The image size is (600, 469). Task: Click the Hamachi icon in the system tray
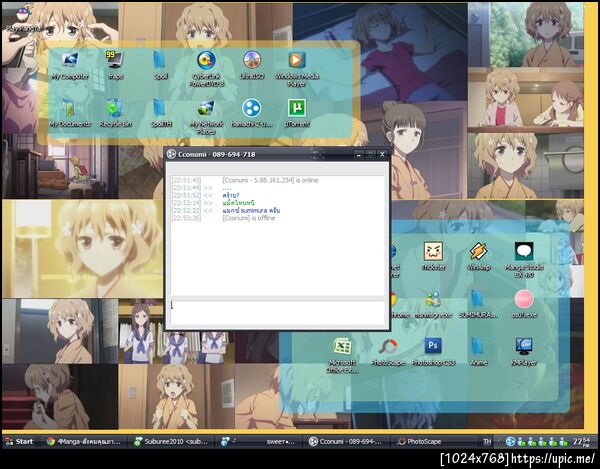tap(510, 441)
